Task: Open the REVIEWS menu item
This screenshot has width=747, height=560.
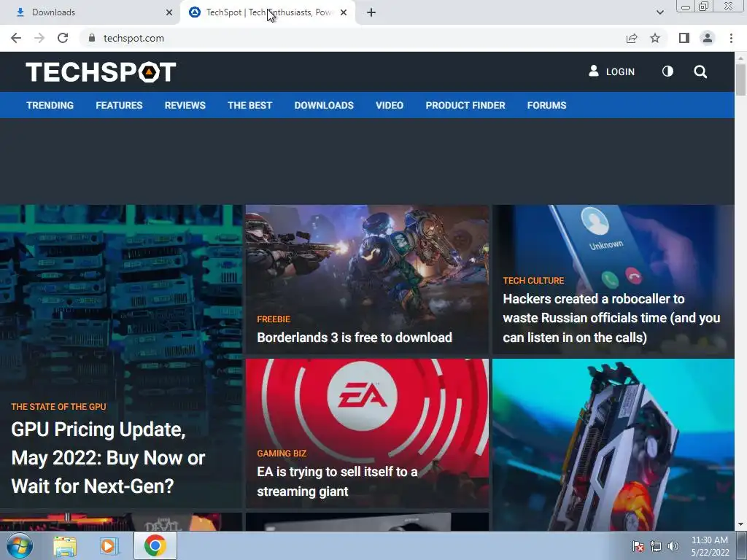Action: [x=185, y=105]
